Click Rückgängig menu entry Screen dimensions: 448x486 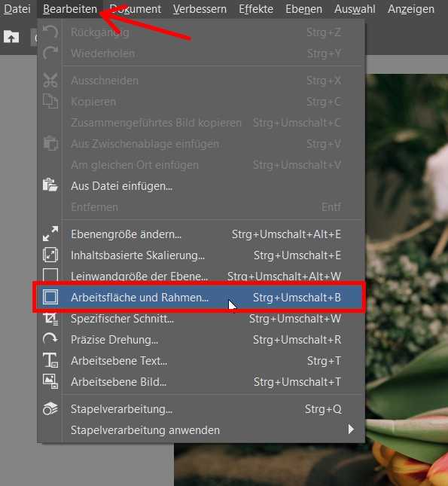pos(201,32)
